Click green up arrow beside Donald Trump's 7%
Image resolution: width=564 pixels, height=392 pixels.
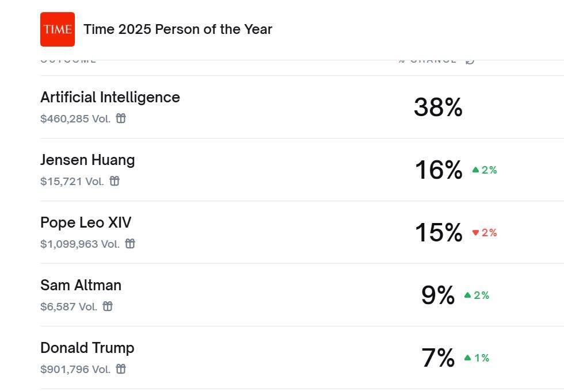tap(468, 358)
